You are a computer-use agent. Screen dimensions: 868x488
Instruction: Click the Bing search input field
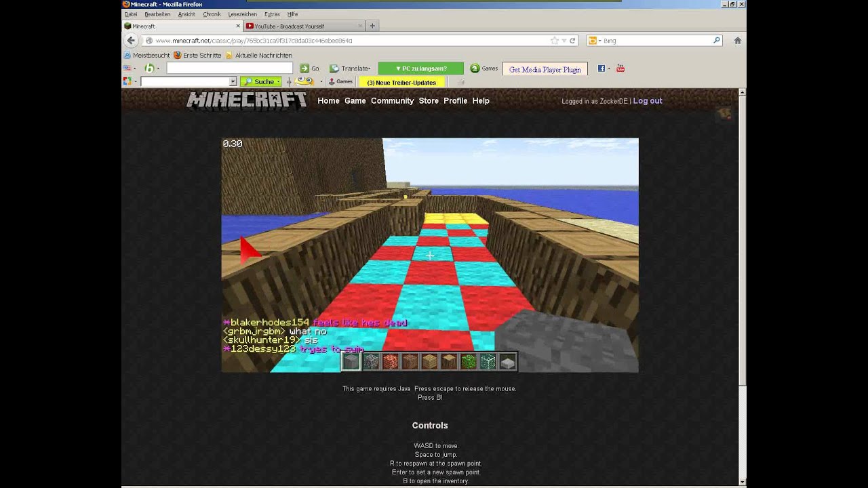coord(656,41)
